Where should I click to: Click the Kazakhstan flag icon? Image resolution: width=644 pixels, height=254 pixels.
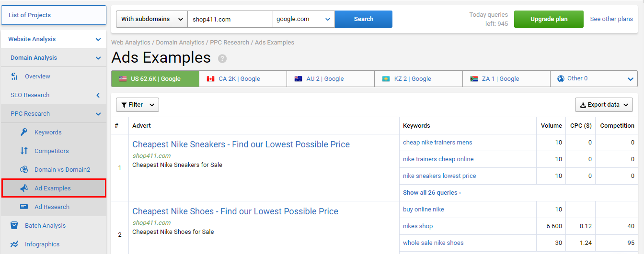coord(386,79)
